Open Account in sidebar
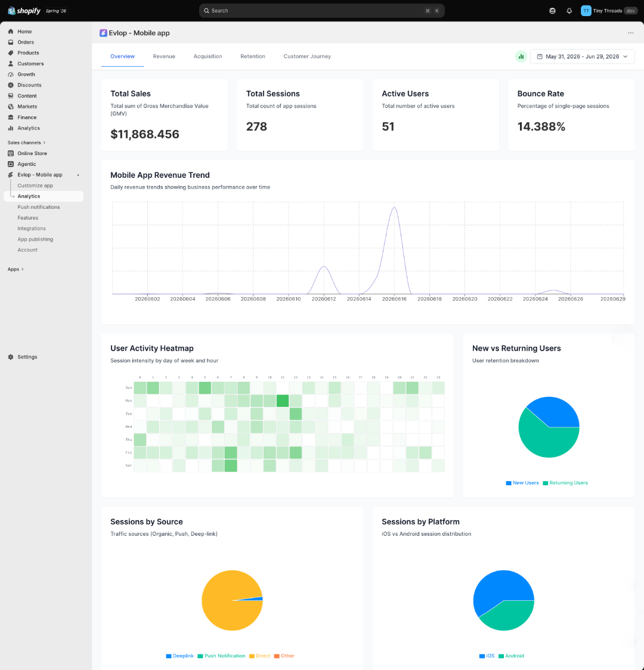The width and height of the screenshot is (644, 670). [27, 250]
